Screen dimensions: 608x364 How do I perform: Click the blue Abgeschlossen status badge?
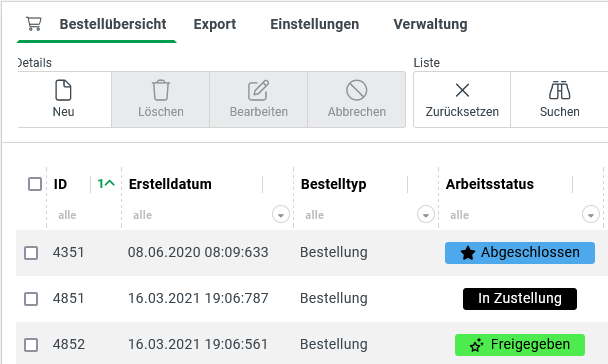520,253
